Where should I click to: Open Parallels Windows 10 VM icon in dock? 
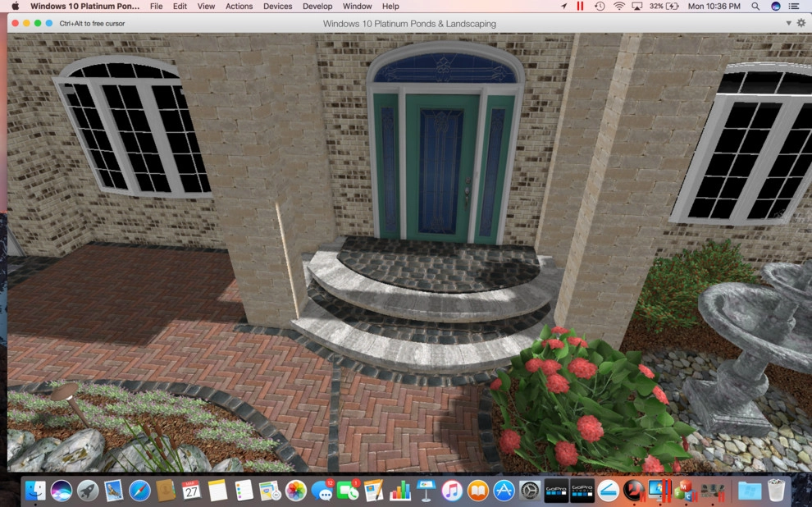[x=660, y=490]
